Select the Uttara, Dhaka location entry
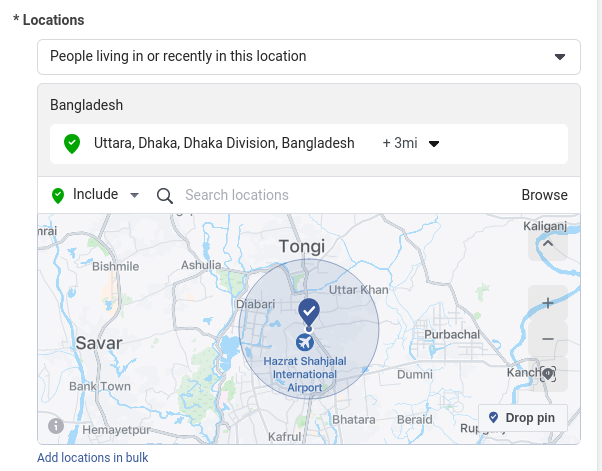This screenshot has width=602, height=471. click(x=224, y=143)
